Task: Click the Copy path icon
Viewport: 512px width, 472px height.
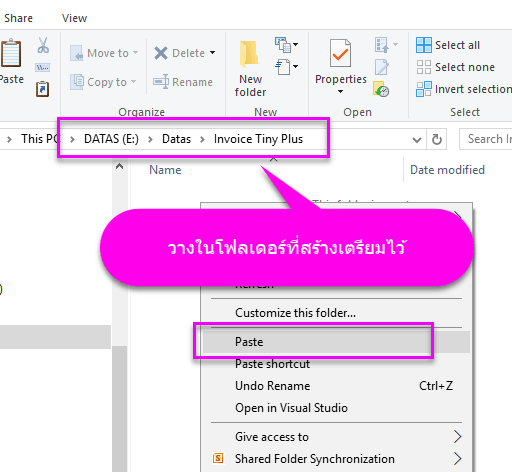Action: [43, 68]
